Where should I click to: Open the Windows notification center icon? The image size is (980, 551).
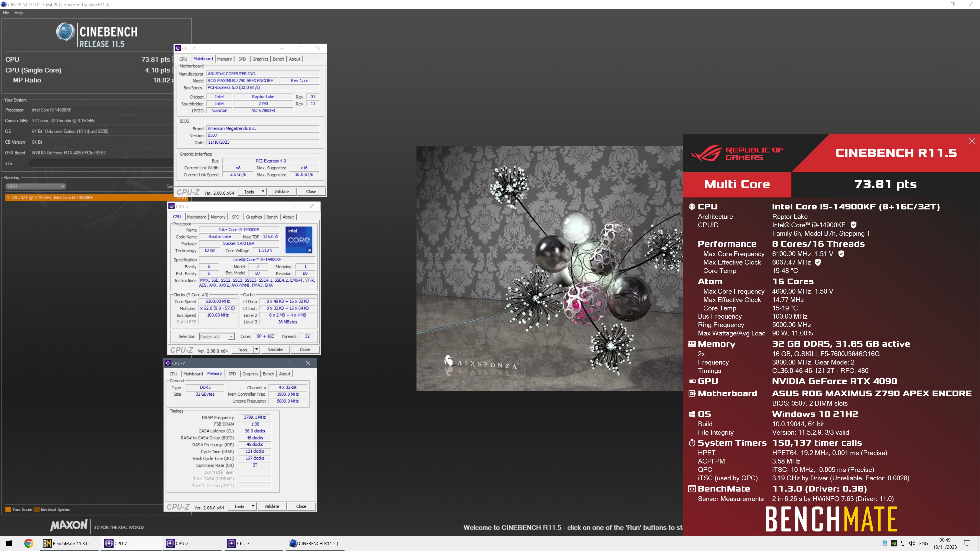coord(967,543)
